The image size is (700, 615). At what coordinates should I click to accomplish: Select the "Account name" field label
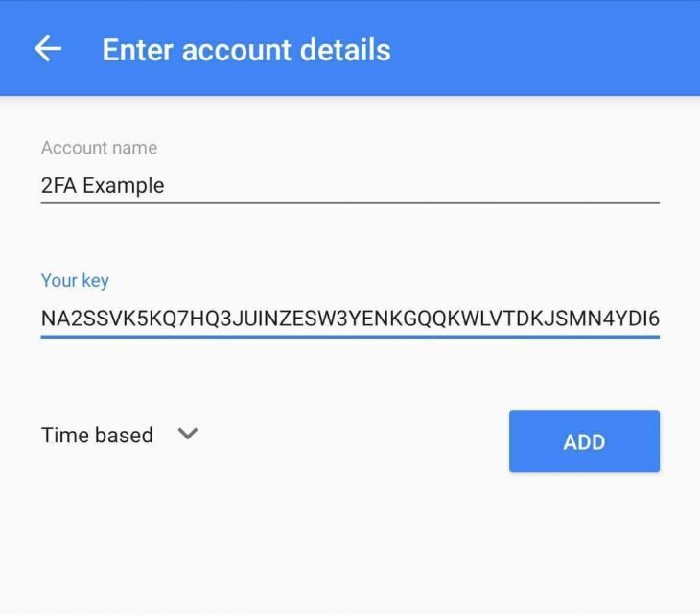99,148
